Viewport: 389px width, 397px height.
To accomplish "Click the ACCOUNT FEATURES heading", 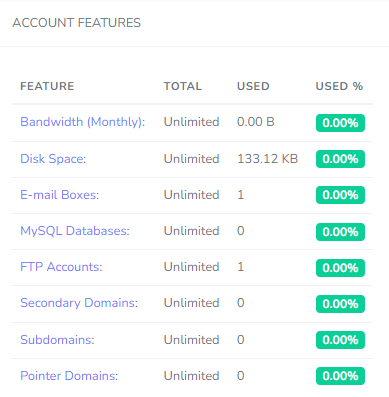I will pyautogui.click(x=77, y=23).
